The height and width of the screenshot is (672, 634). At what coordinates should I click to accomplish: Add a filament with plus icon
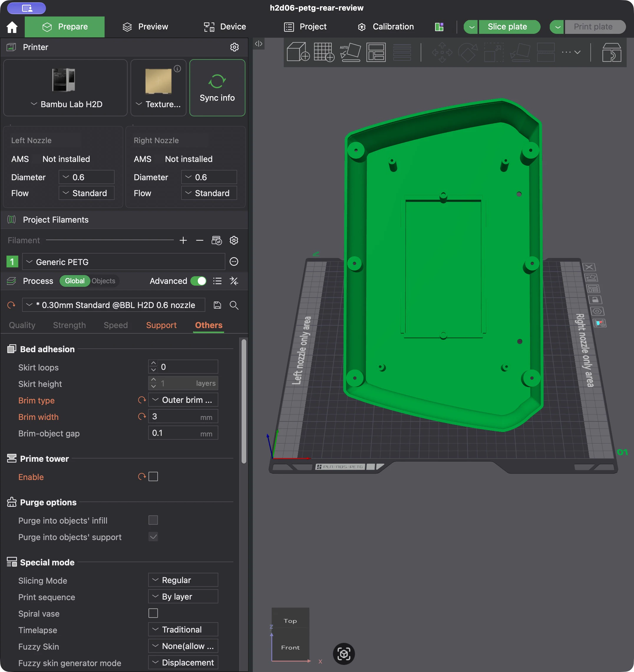tap(183, 240)
